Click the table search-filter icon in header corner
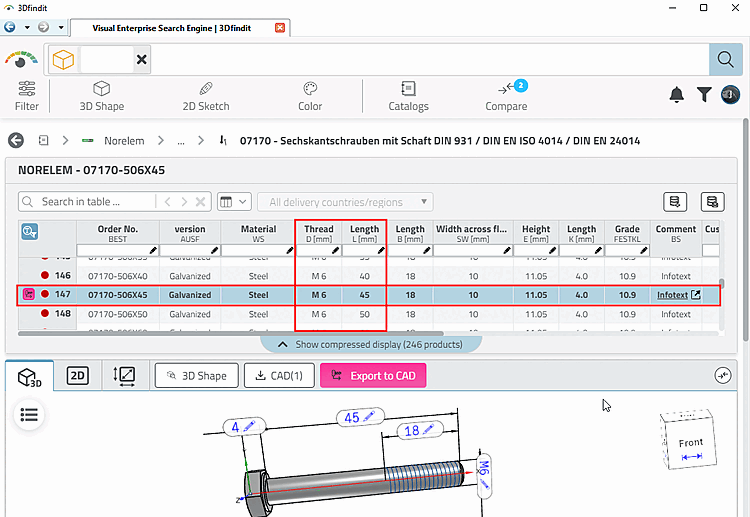This screenshot has width=750, height=517. (x=30, y=232)
